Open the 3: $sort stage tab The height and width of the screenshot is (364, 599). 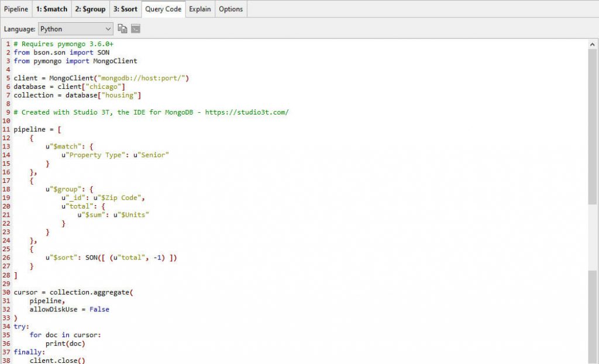pyautogui.click(x=125, y=9)
